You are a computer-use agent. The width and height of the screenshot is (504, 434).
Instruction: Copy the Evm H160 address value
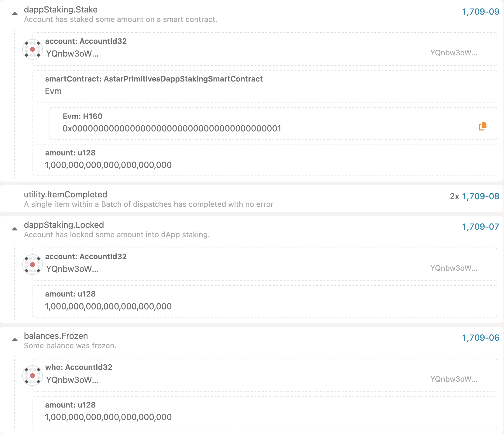click(482, 126)
